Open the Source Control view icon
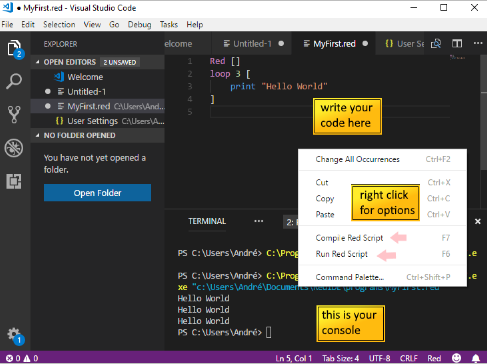The image size is (487, 364). (x=14, y=114)
